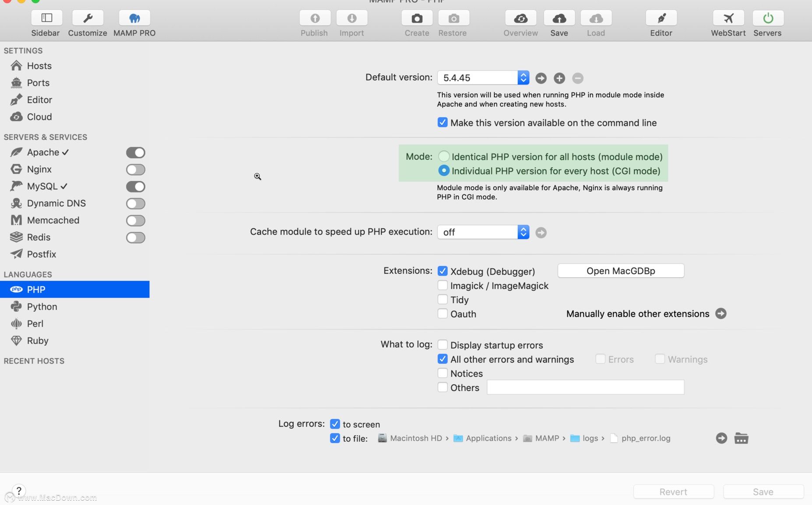
Task: Turn on the Memcached switch
Action: point(135,220)
